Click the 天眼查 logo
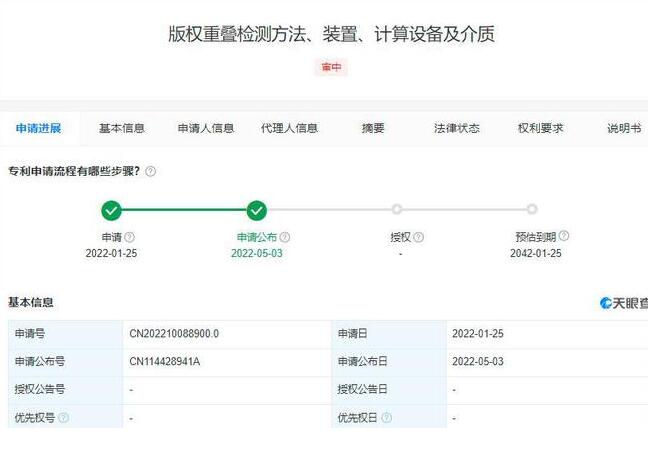This screenshot has height=452, width=648. tap(624, 302)
